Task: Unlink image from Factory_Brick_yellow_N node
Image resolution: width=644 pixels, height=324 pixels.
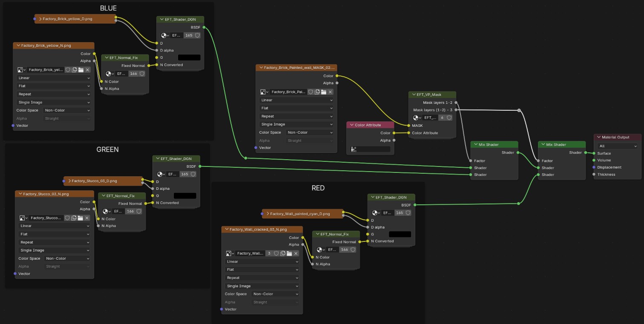Action: [x=87, y=69]
